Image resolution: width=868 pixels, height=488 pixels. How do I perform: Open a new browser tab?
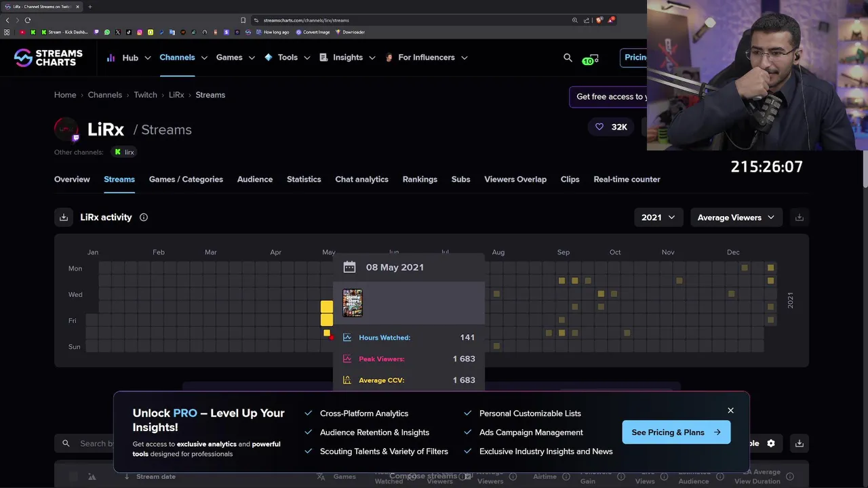pos(90,7)
